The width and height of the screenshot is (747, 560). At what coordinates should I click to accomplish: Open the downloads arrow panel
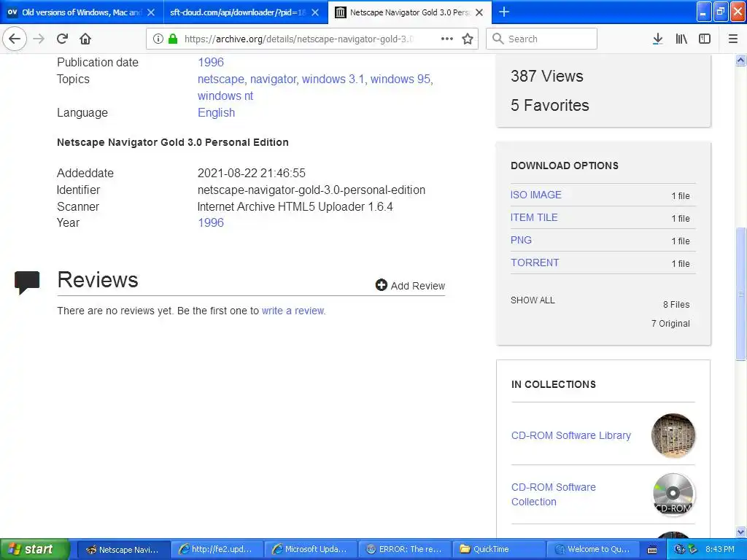point(657,39)
